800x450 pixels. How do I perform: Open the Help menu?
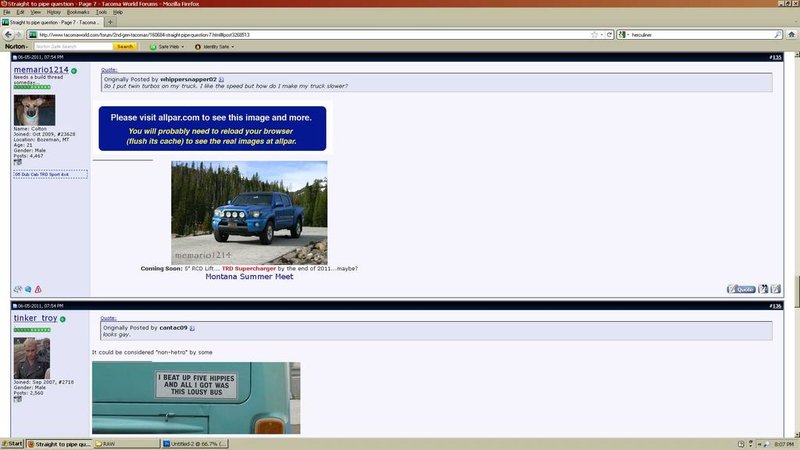pyautogui.click(x=118, y=12)
